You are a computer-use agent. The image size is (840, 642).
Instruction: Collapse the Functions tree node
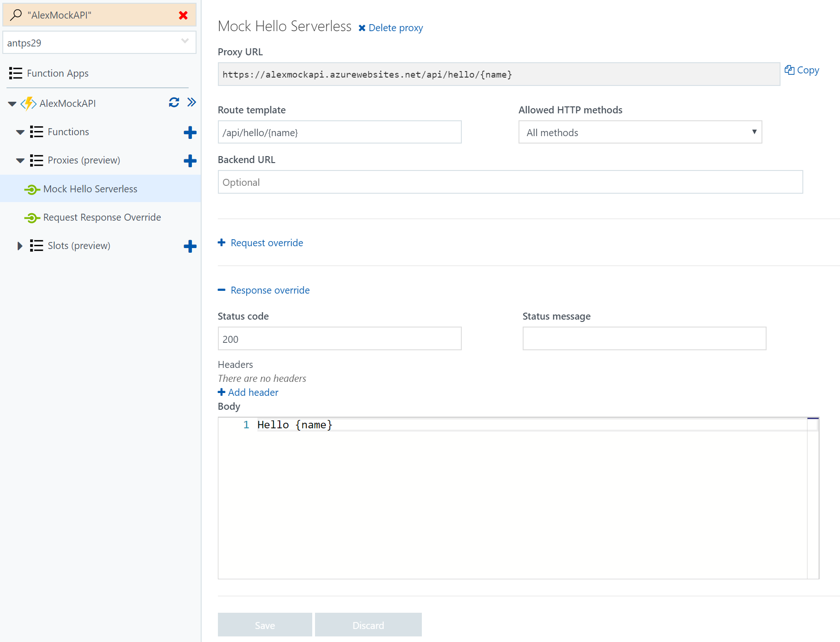coord(20,132)
